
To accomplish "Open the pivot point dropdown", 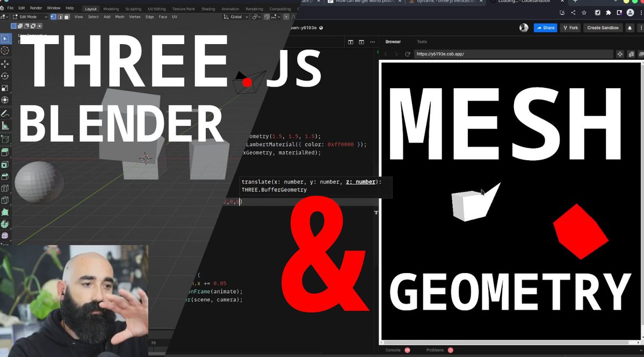I will click(x=257, y=17).
